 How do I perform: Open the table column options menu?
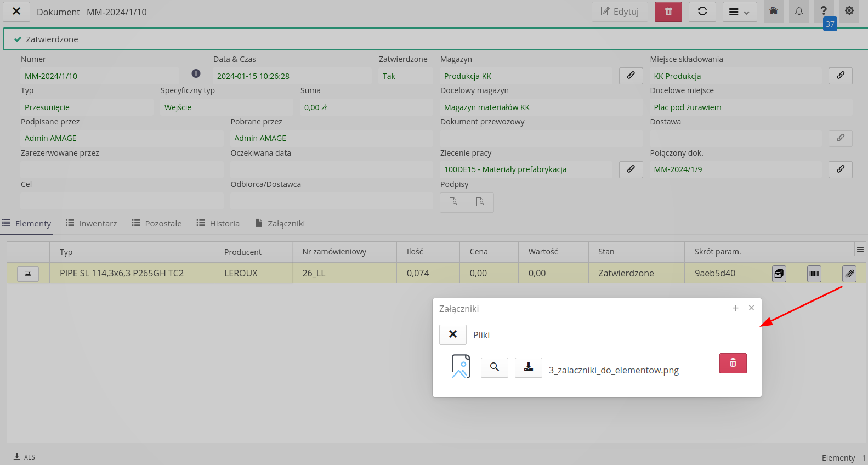pyautogui.click(x=860, y=249)
